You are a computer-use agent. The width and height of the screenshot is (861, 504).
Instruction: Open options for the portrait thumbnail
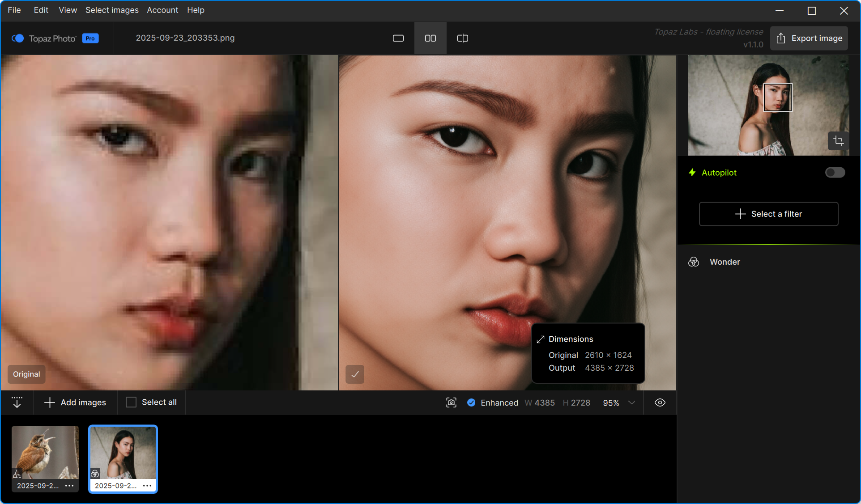(x=147, y=486)
